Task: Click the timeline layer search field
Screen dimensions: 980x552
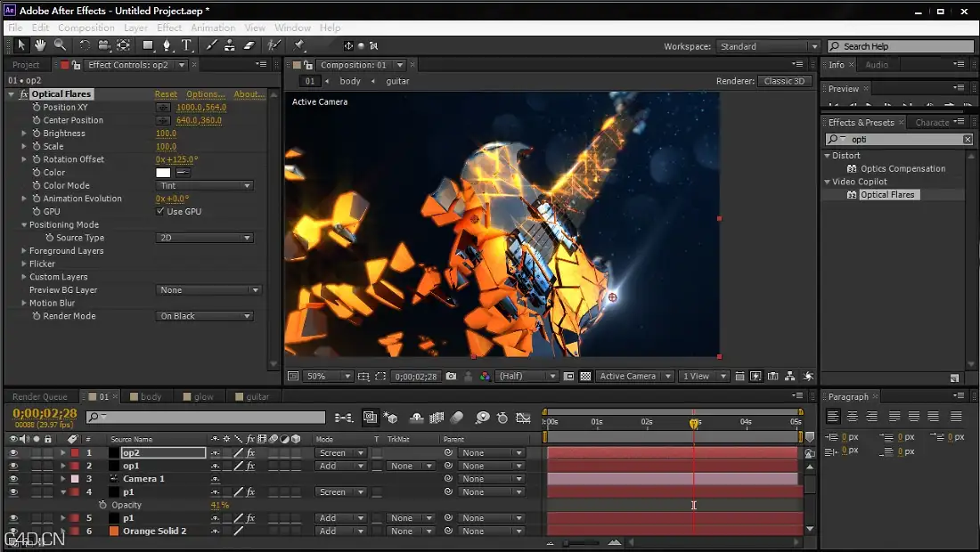Action: point(206,417)
